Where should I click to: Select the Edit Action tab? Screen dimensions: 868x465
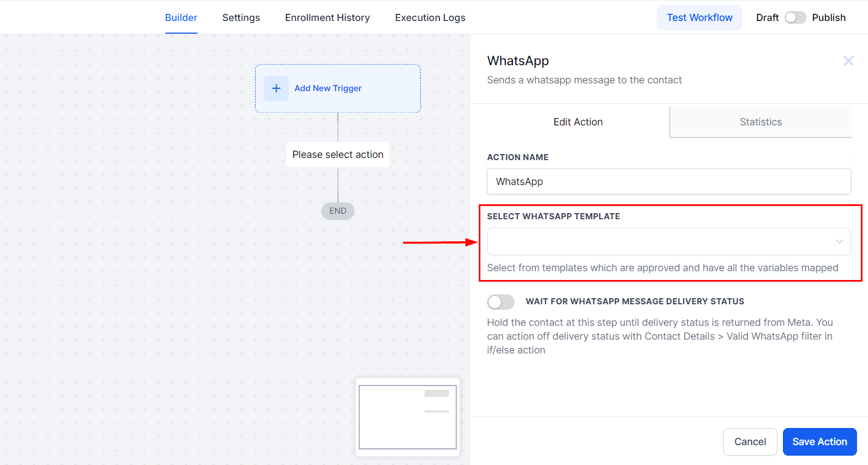tap(578, 122)
